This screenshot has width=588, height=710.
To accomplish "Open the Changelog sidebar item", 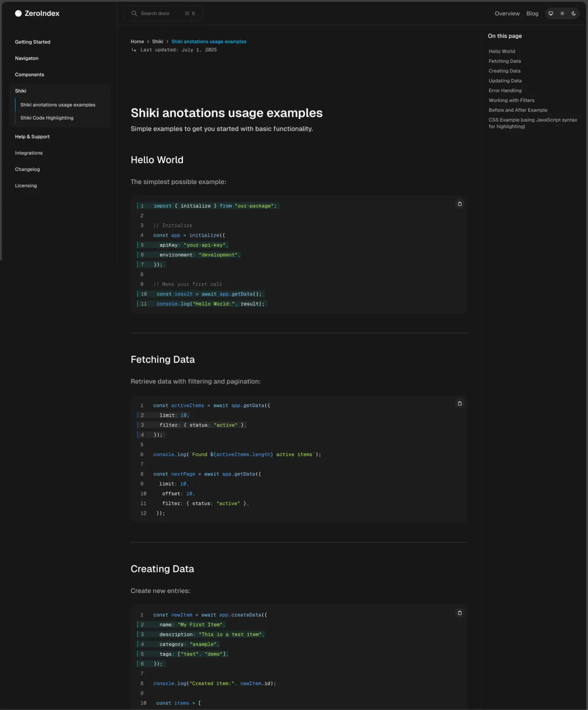I will (28, 169).
